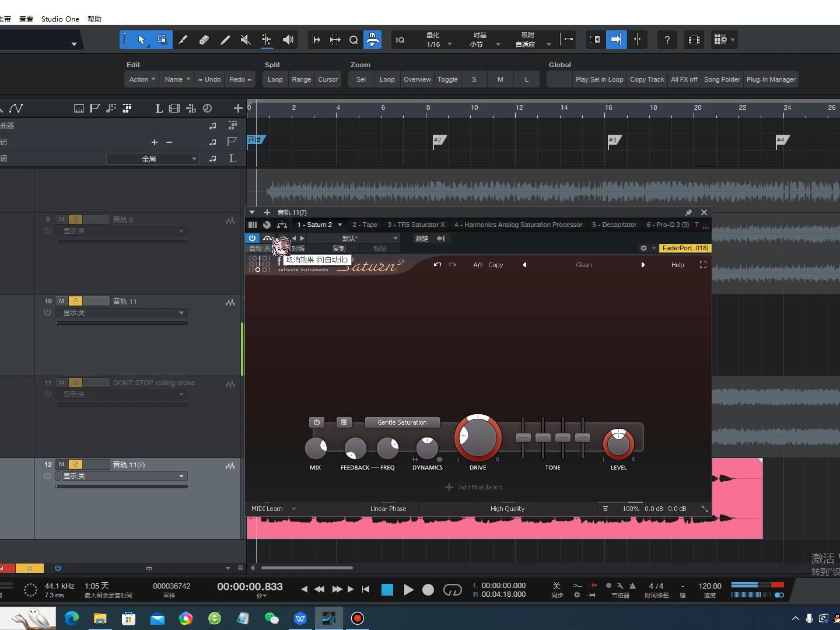
Task: Open the plugin preset 默认 dropdown
Action: point(353,238)
